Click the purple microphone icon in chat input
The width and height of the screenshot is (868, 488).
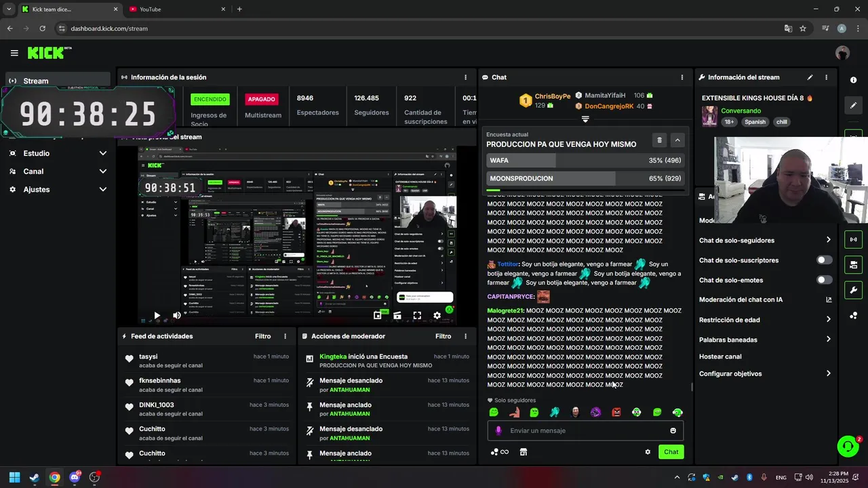[498, 430]
